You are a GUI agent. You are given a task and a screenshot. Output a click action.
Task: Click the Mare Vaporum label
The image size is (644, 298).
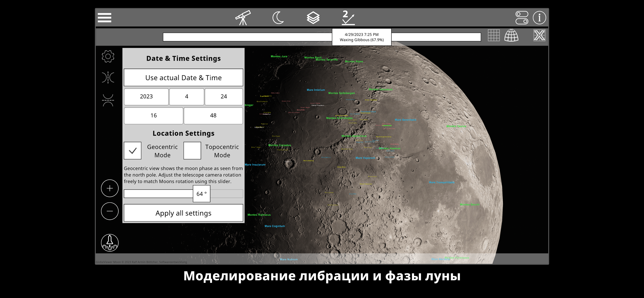365,158
